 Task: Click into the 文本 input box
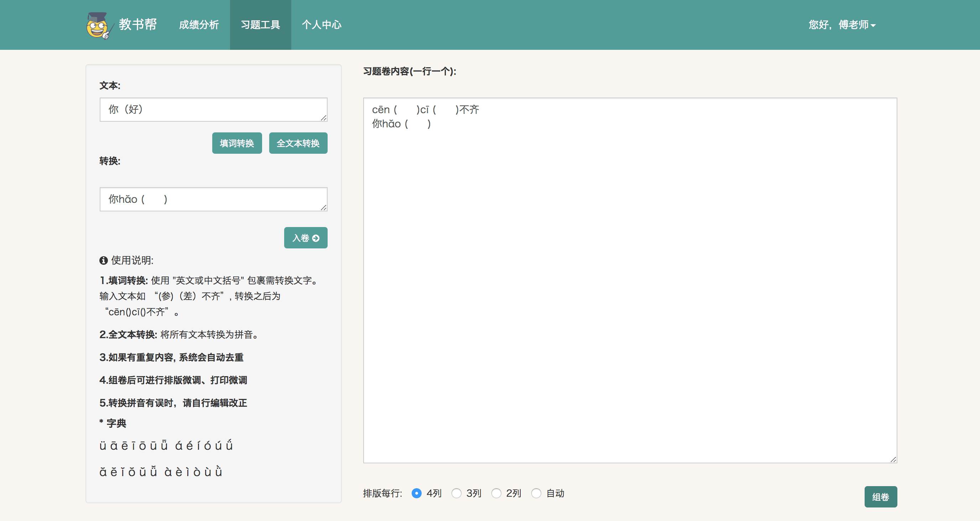coord(213,110)
